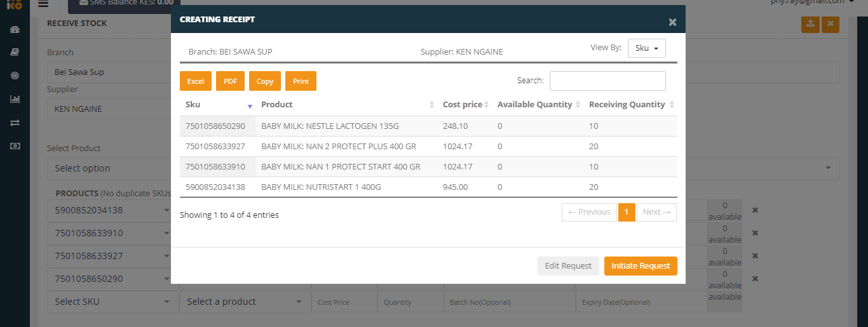The width and height of the screenshot is (868, 327).
Task: Toggle the hamburger menu icon
Action: point(43,3)
